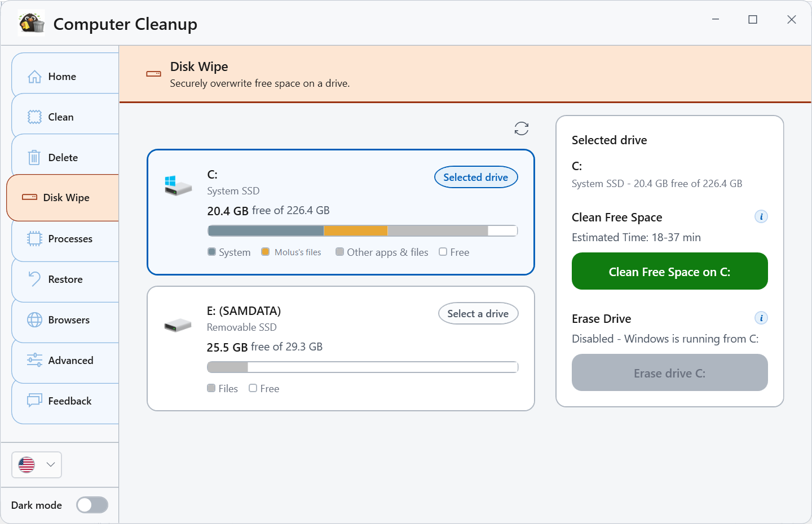The height and width of the screenshot is (524, 812).
Task: Click the E: drive usage bar
Action: (x=363, y=367)
